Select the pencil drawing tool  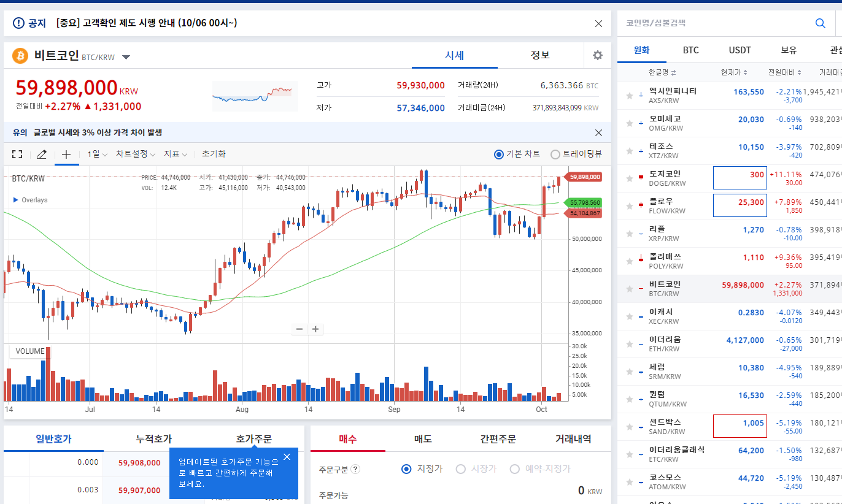click(41, 155)
